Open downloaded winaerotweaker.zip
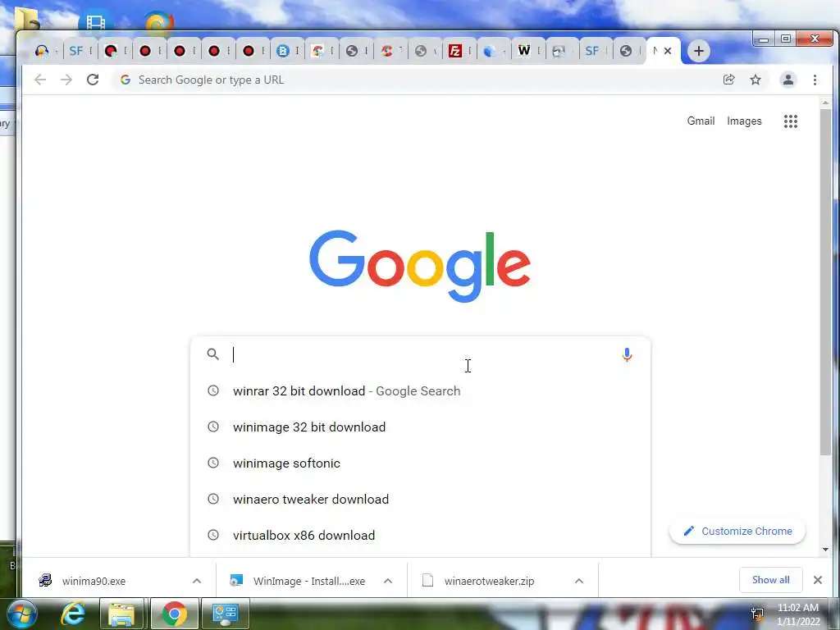 [489, 581]
